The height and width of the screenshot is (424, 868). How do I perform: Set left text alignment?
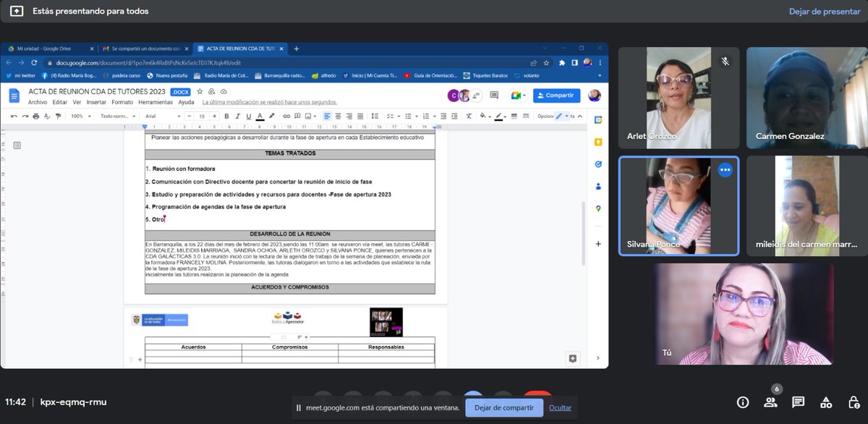(x=327, y=116)
